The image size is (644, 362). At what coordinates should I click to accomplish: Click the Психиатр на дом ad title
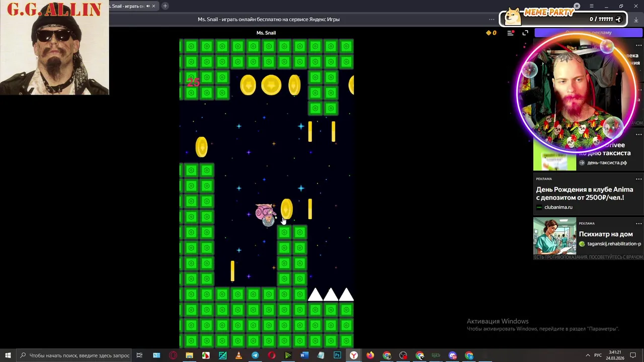click(x=606, y=234)
